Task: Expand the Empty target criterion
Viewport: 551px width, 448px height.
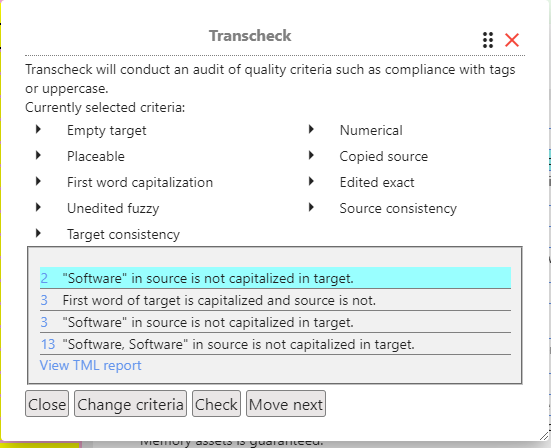Action: coord(38,130)
